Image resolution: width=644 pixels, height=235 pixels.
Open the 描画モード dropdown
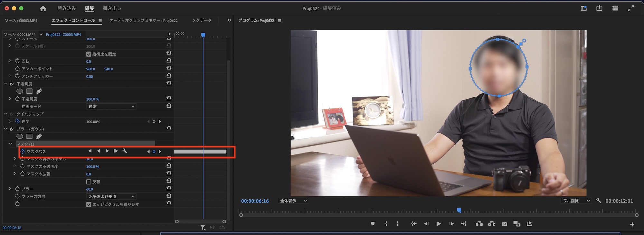click(x=111, y=106)
